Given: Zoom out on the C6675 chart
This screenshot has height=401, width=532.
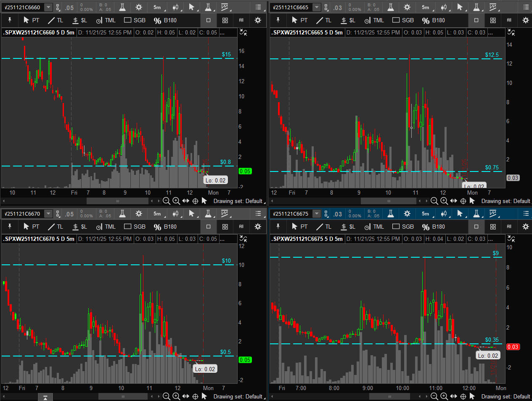Looking at the screenshot, I should (434, 396).
